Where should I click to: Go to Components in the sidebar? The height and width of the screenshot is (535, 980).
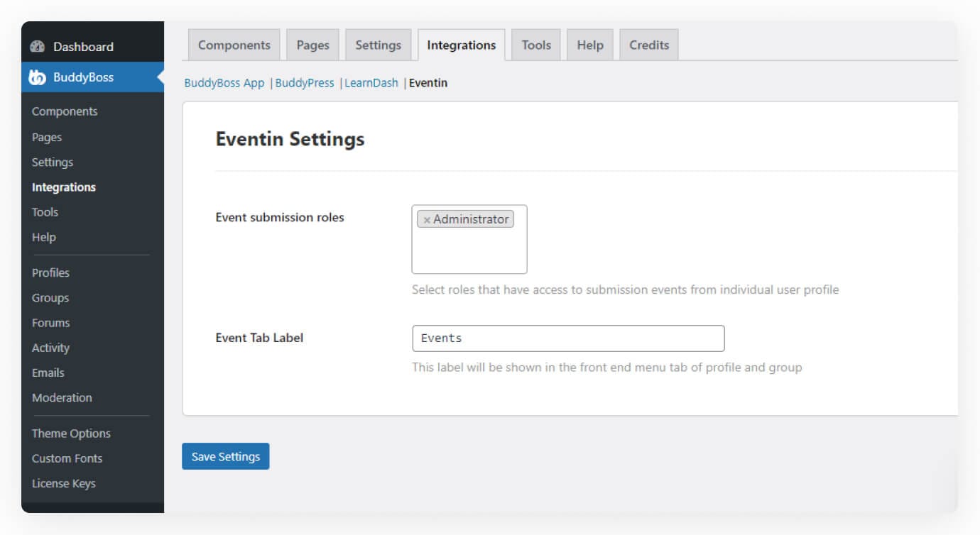(65, 111)
